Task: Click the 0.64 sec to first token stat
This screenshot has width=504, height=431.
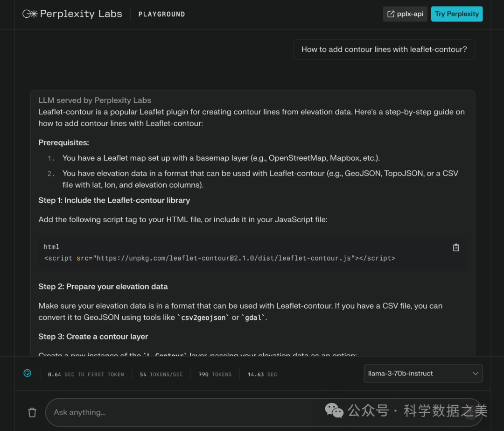Action: point(86,374)
